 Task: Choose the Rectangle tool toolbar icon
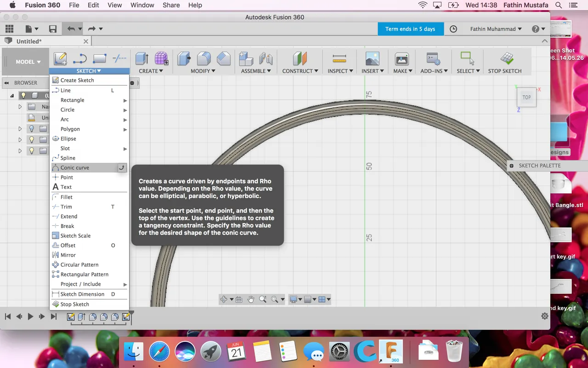click(x=100, y=58)
